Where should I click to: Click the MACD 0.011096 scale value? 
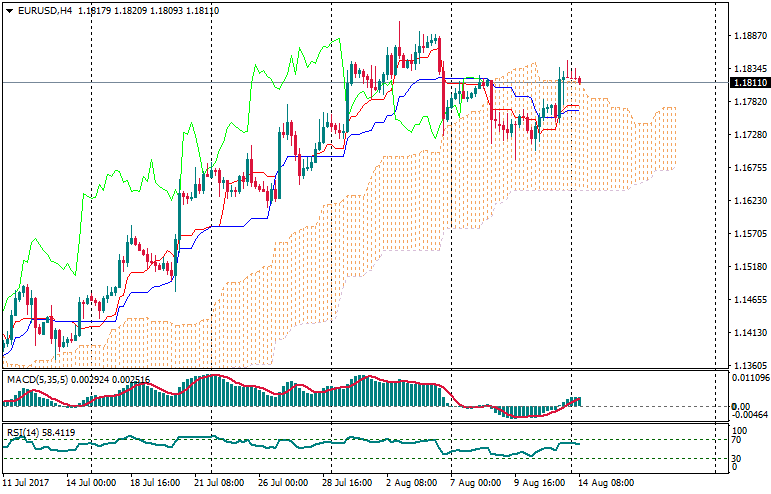749,378
